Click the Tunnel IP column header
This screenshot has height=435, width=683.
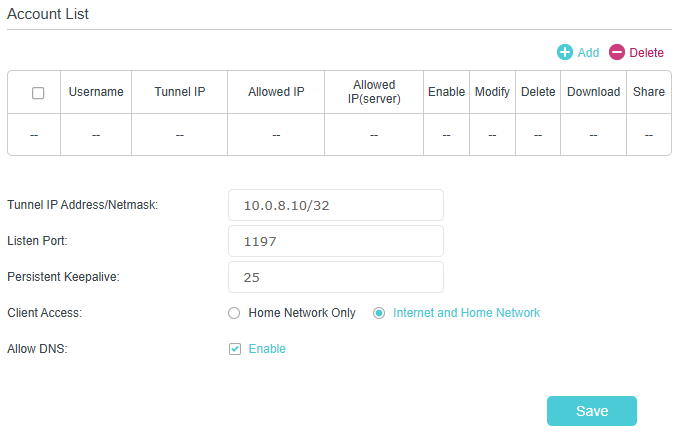coord(179,92)
